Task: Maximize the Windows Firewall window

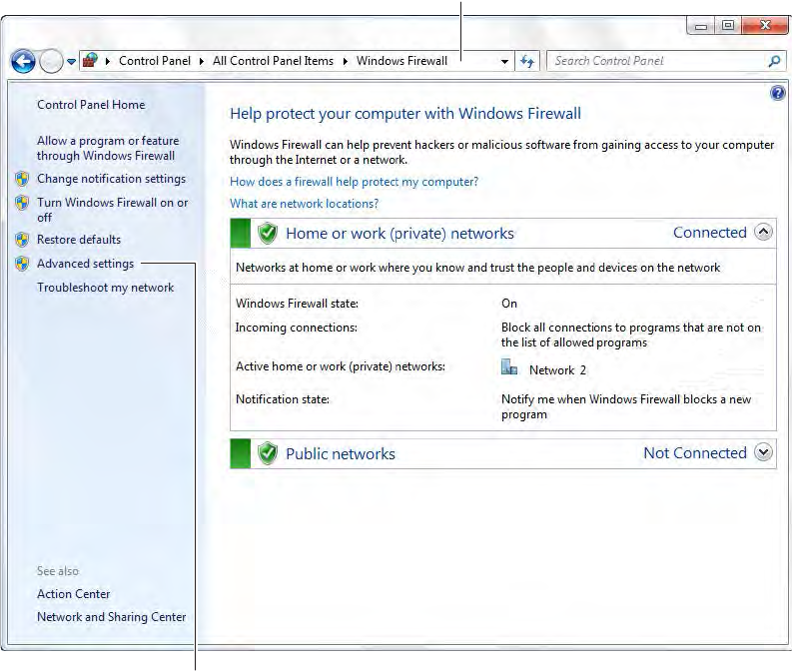Action: point(728,25)
